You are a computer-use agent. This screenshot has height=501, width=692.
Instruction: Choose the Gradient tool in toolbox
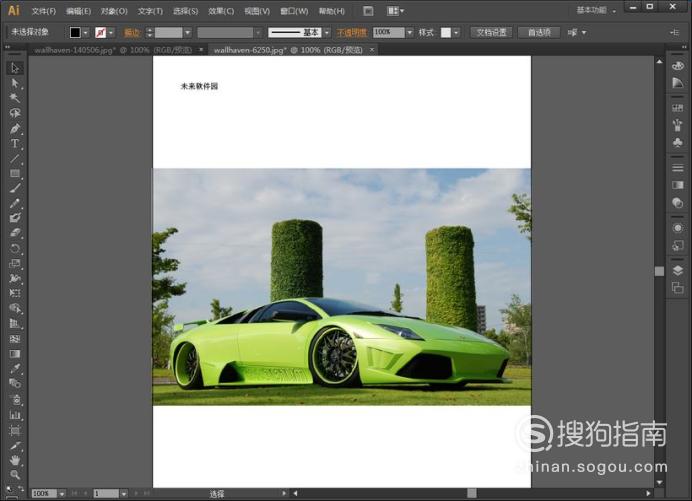(15, 354)
